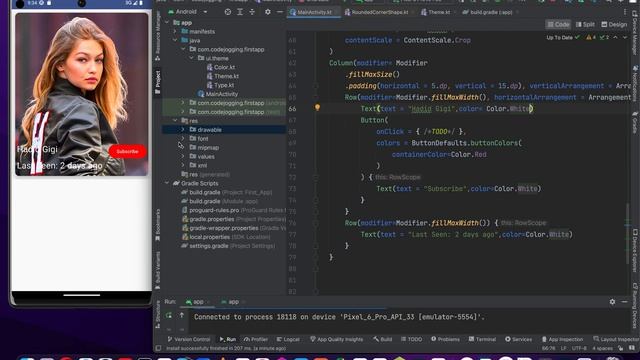Click the warnings indicator in editor

pyautogui.click(x=591, y=38)
